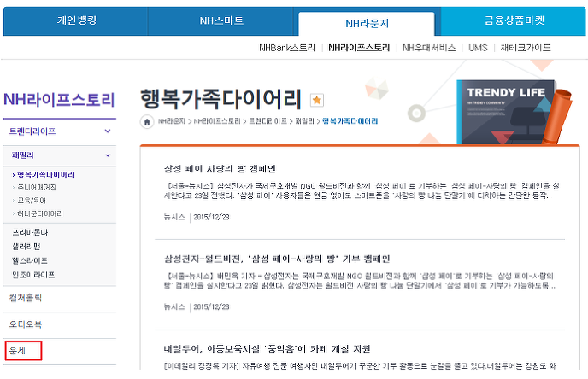Open 인조이라이프 sidebar category
This screenshot has width=588, height=379.
pyautogui.click(x=33, y=275)
